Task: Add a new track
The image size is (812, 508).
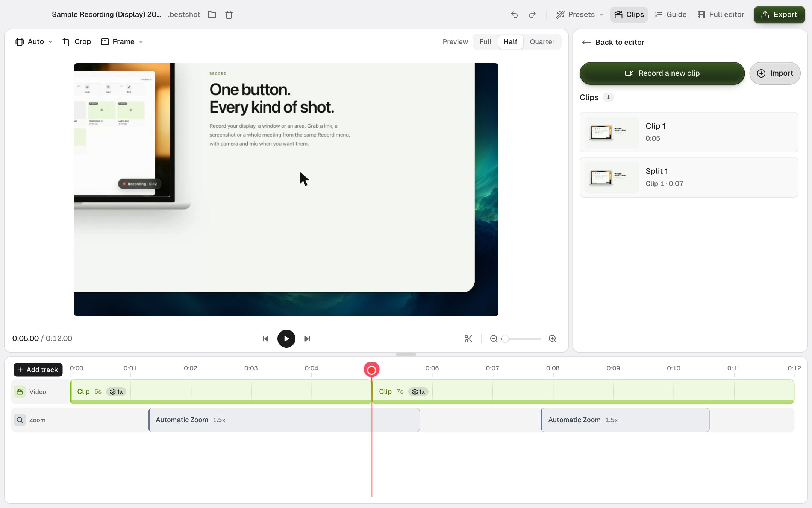Action: [38, 370]
